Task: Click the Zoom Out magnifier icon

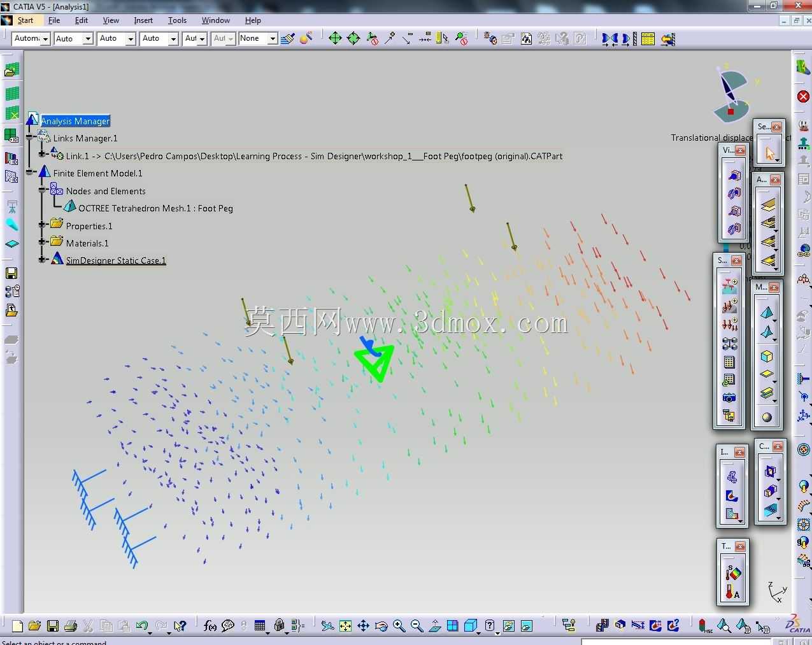Action: point(417,626)
